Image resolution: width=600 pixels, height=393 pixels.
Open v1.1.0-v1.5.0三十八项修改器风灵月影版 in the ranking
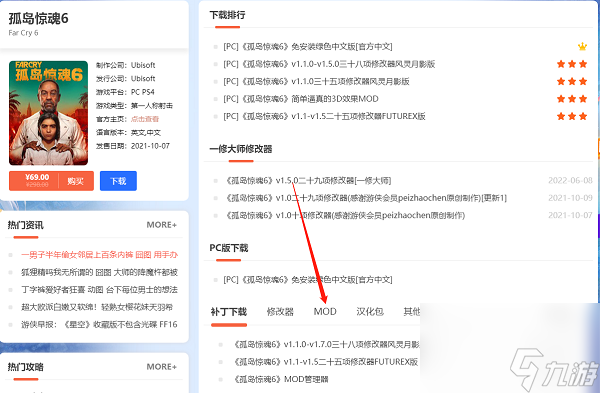click(x=329, y=64)
